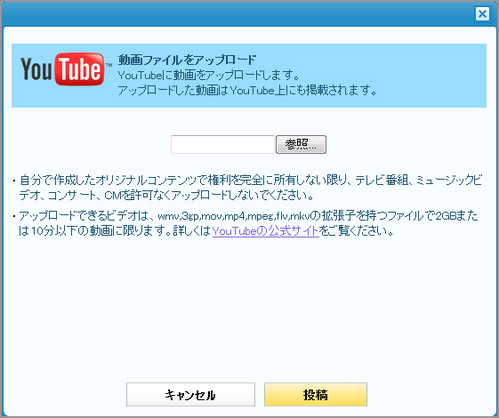This screenshot has width=499, height=418.
Task: Close the upload dialog with the X button
Action: coord(482,14)
